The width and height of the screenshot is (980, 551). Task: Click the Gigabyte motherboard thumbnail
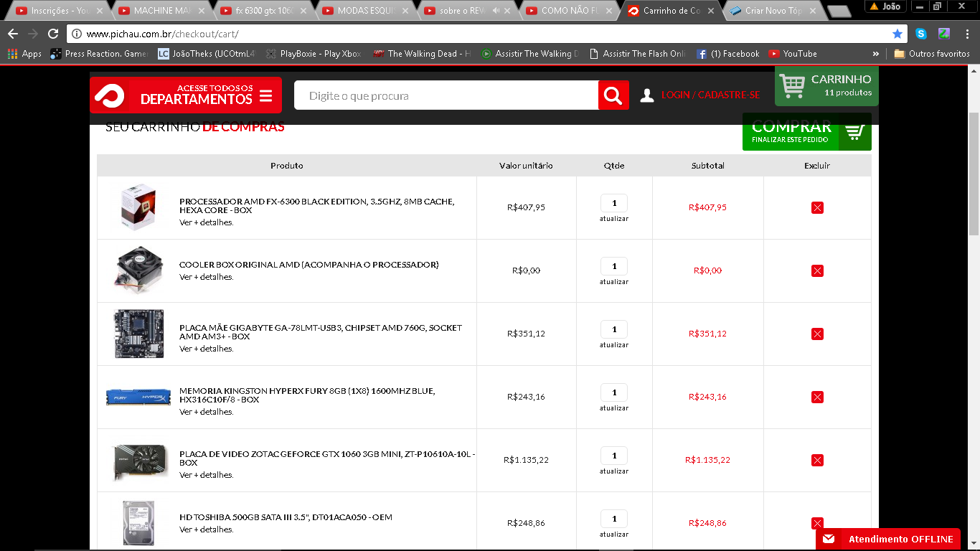138,334
